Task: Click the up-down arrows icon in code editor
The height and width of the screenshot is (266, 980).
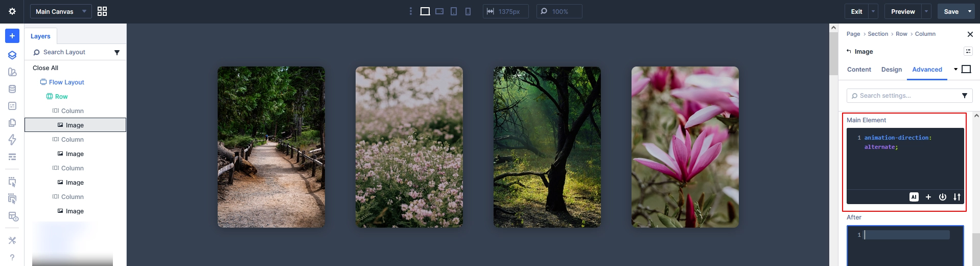Action: pyautogui.click(x=957, y=197)
